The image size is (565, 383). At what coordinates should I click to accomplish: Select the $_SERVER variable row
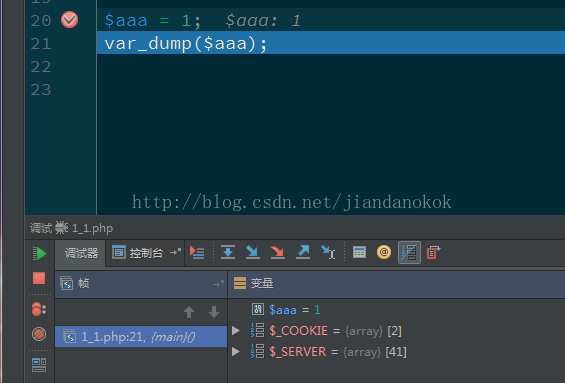[x=396, y=351]
